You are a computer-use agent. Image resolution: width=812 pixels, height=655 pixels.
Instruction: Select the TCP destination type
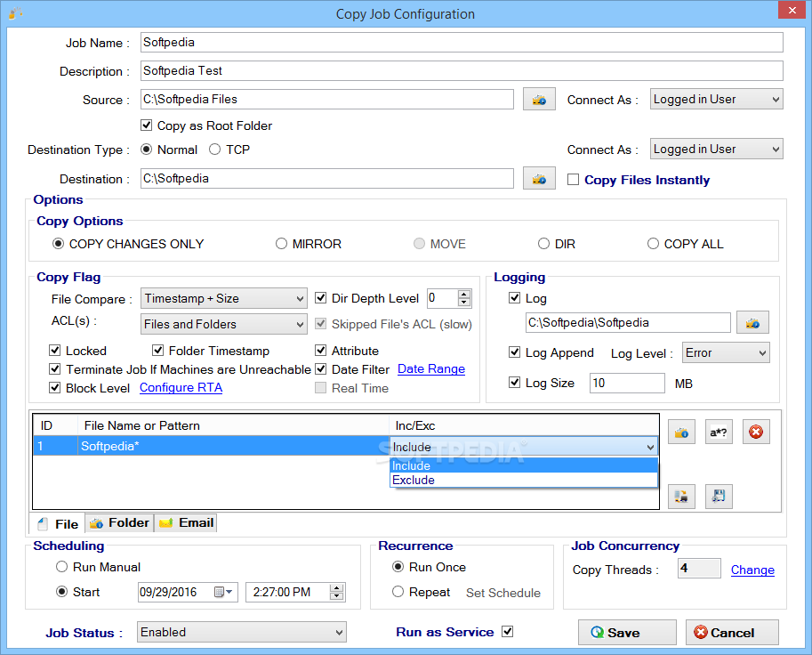tap(214, 150)
